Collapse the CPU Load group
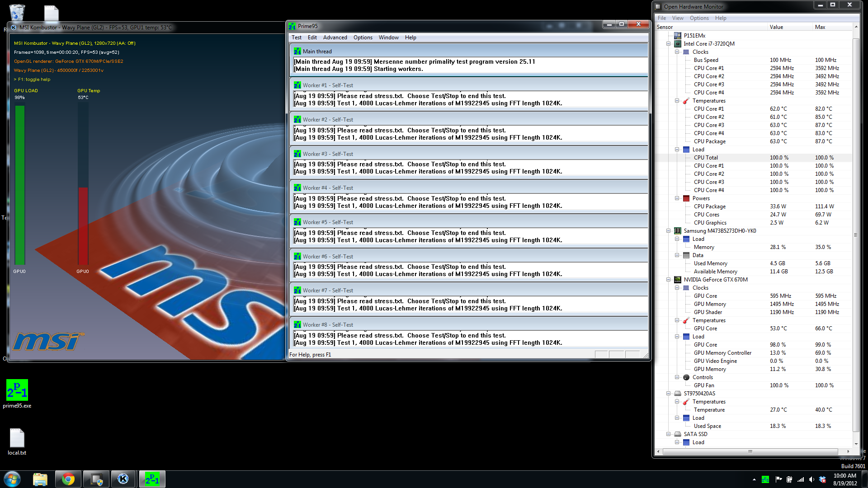 677,150
